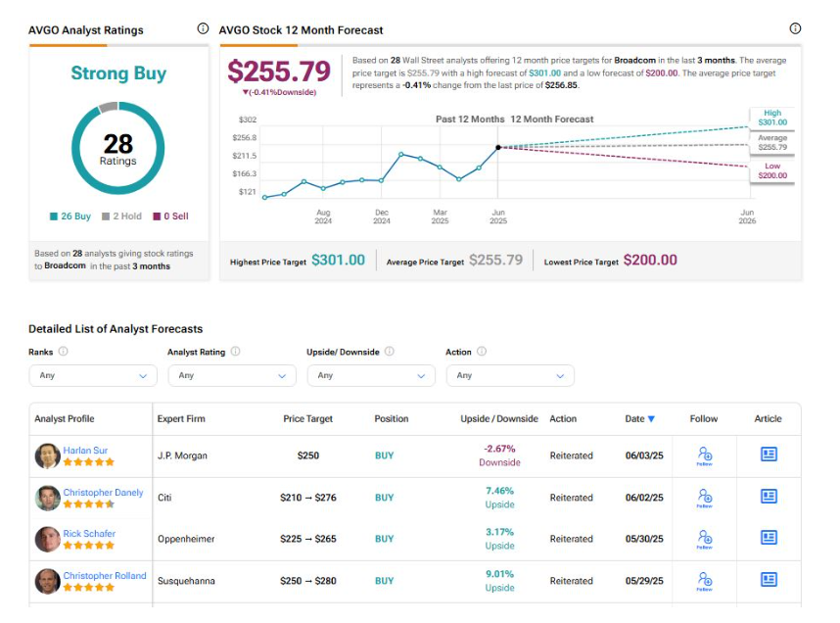The width and height of the screenshot is (840, 623).
Task: Open Harlan Sur analyst profile link
Action: click(x=85, y=451)
